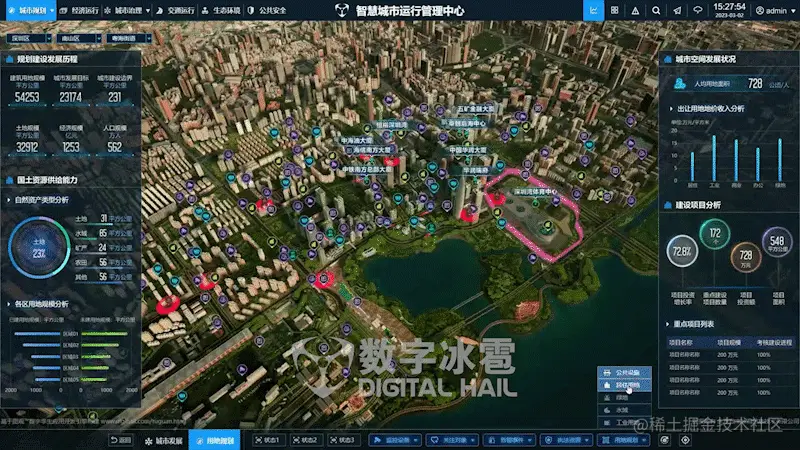Click the magnifier search icon
The height and width of the screenshot is (450, 800).
coord(656,10)
